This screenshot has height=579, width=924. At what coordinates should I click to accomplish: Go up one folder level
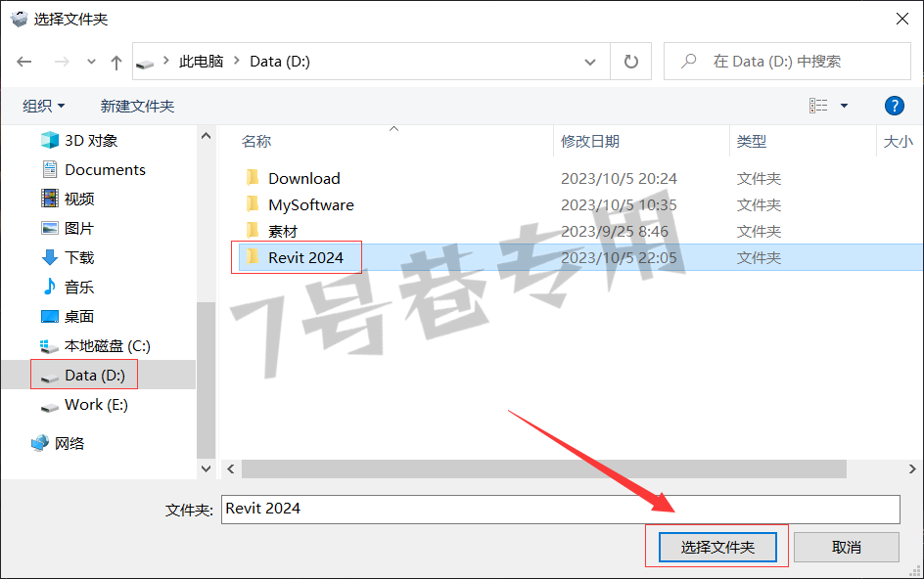point(116,62)
